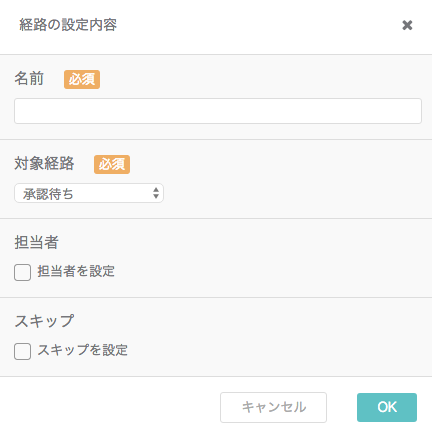432x435 pixels.
Task: Click the スキップを設定 checkbox label text
Action: (x=83, y=350)
